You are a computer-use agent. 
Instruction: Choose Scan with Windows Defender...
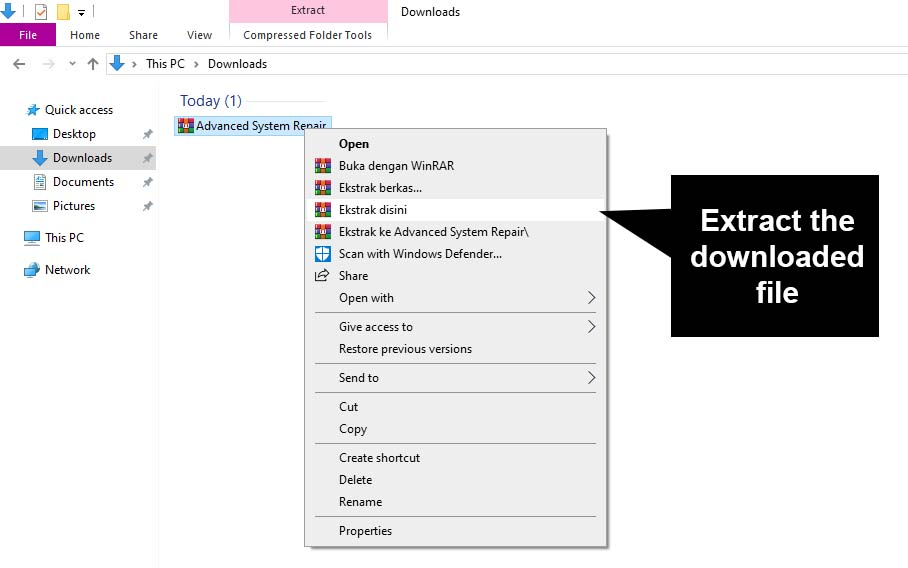click(455, 254)
